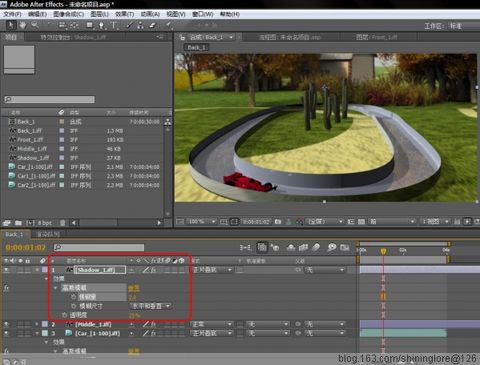Toggle stopwatch for the opacity property
480x365 pixels.
pos(64,315)
